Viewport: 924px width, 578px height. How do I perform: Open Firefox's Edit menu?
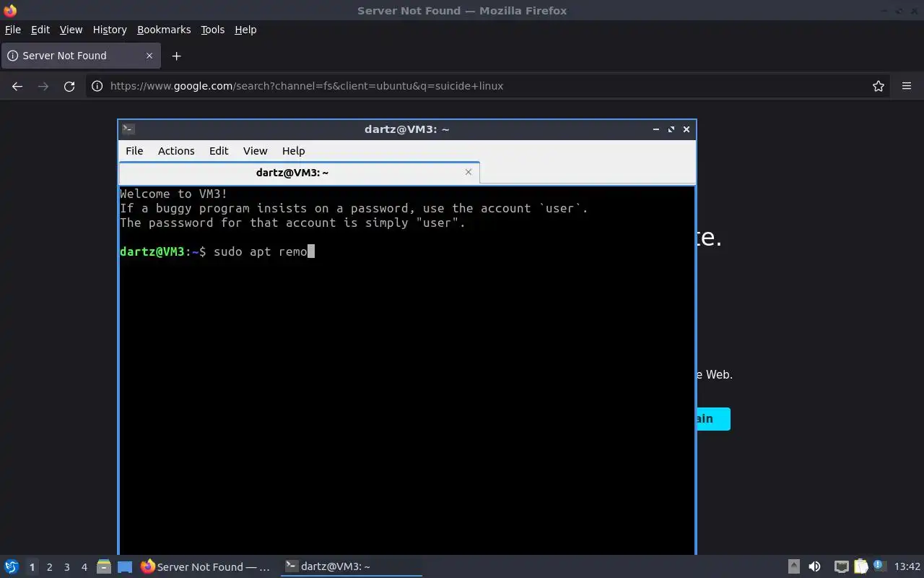(x=40, y=30)
